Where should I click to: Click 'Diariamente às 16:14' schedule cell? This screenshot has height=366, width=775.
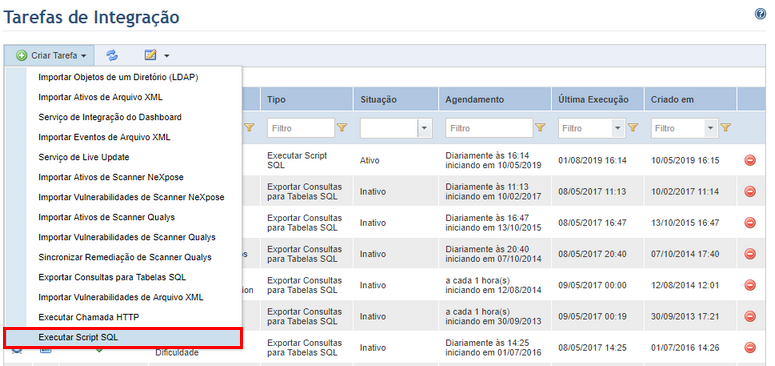click(x=493, y=160)
